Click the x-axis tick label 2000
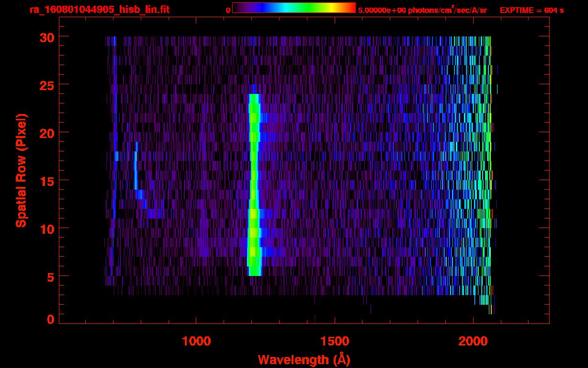The width and height of the screenshot is (588, 368). [x=473, y=341]
